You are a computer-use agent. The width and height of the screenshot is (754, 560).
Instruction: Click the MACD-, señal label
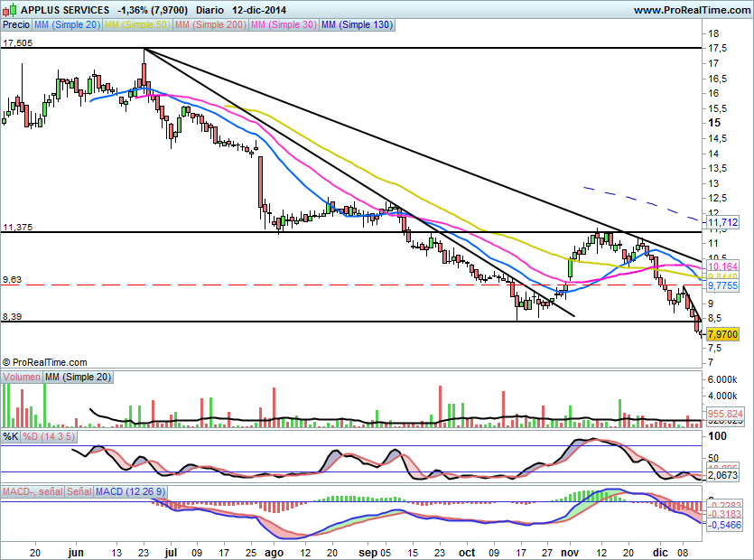pos(33,491)
